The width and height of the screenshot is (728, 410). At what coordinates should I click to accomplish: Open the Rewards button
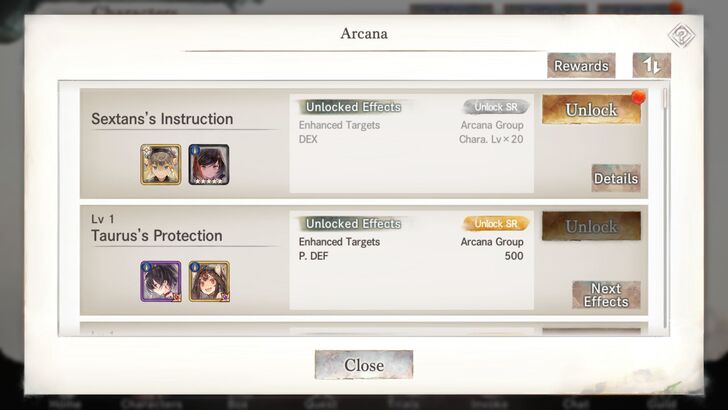point(581,65)
